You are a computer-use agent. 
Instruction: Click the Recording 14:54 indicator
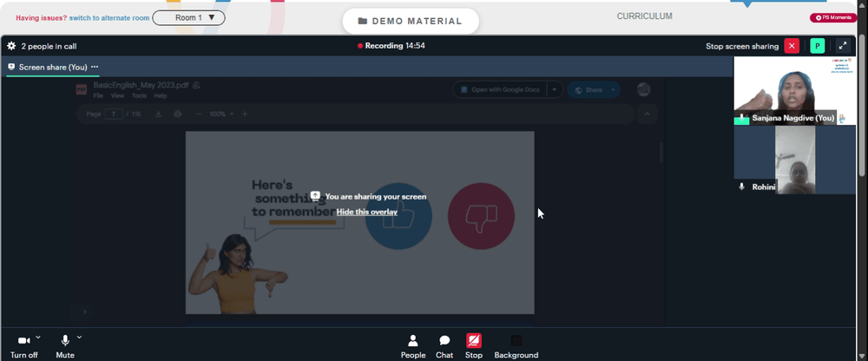coord(391,46)
